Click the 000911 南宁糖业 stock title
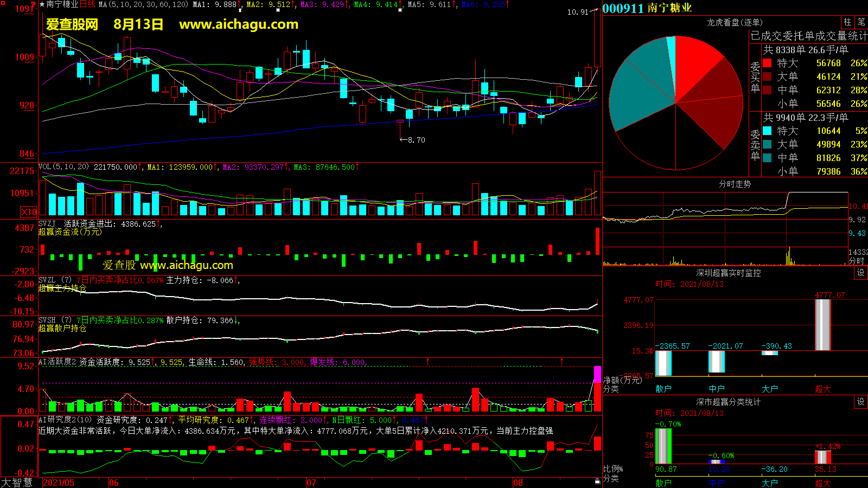Viewport: 868px width, 488px height. (x=647, y=8)
